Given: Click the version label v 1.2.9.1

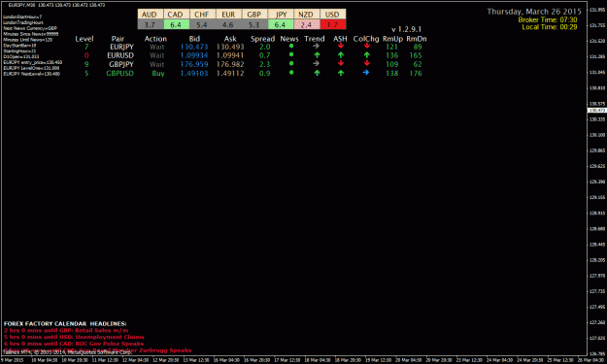Looking at the screenshot, I should pos(406,29).
